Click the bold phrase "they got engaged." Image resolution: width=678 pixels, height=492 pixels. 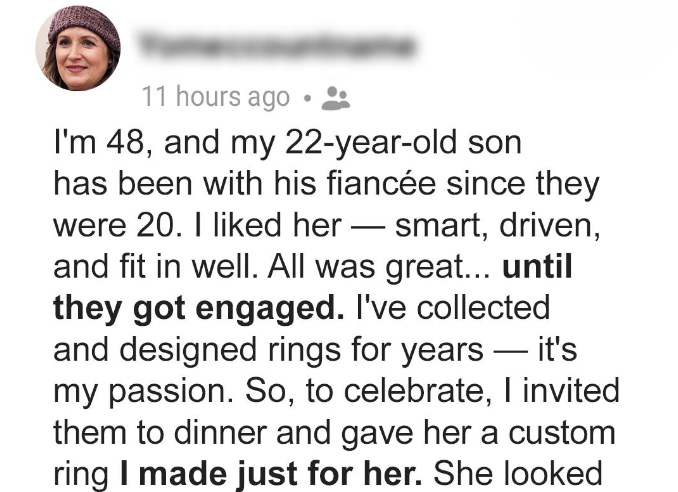pos(198,310)
